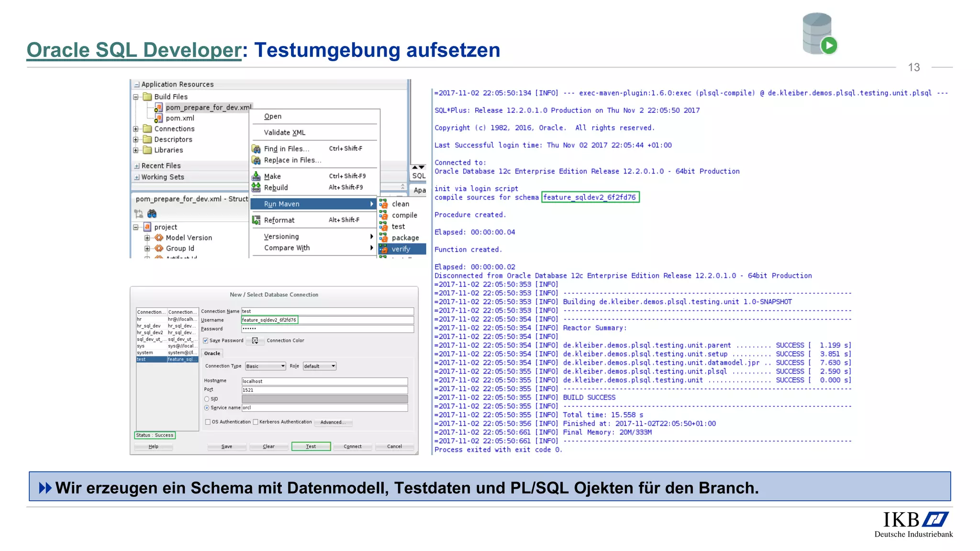Click the pom.xml file icon
This screenshot has width=980, height=551.
tap(158, 118)
